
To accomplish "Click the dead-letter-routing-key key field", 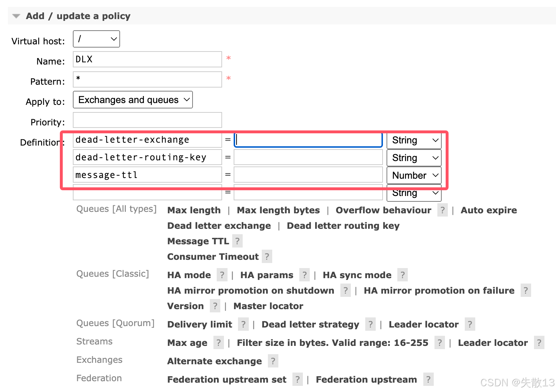I will [147, 157].
